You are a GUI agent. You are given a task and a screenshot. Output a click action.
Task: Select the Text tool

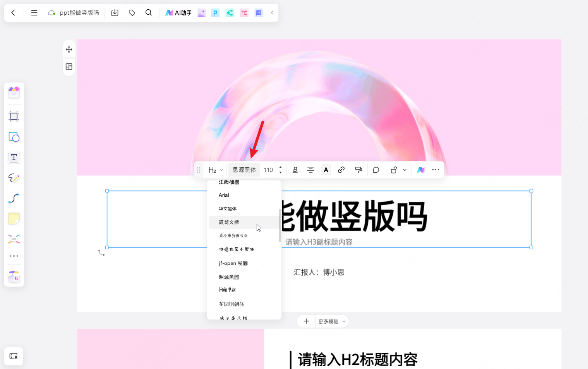click(14, 157)
